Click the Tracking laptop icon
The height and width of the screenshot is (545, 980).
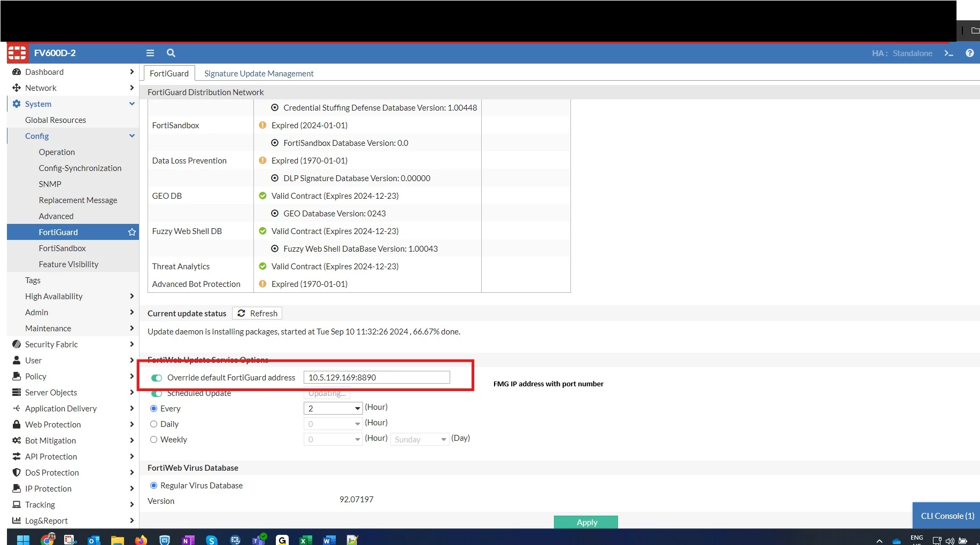tap(17, 504)
